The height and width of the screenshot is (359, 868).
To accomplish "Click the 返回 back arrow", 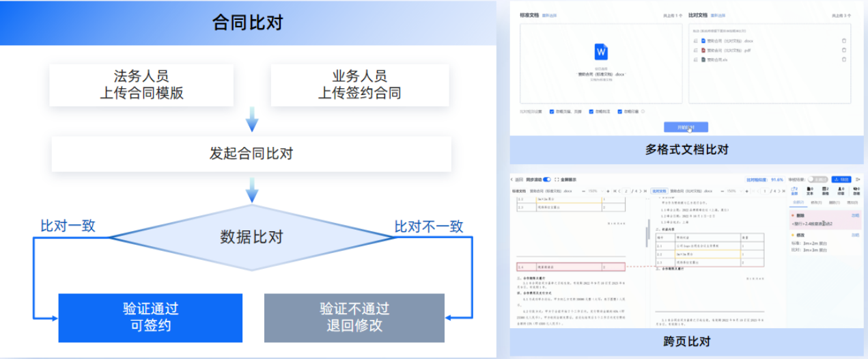I will [512, 180].
